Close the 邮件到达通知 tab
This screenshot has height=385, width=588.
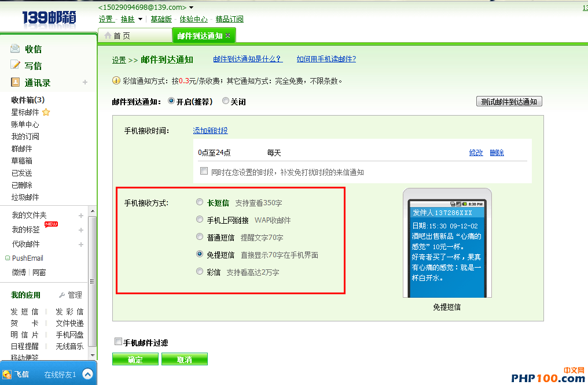tap(228, 36)
